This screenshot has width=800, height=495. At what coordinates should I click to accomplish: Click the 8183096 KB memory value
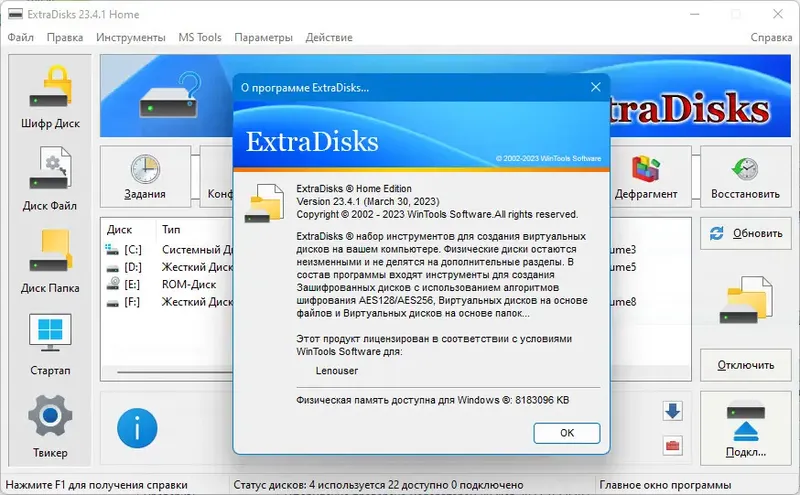click(542, 400)
